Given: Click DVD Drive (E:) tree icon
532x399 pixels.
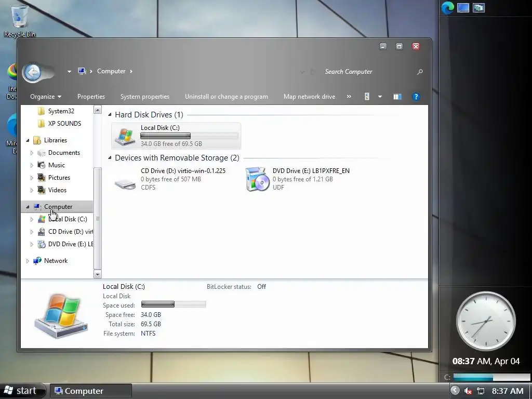Looking at the screenshot, I should point(42,244).
